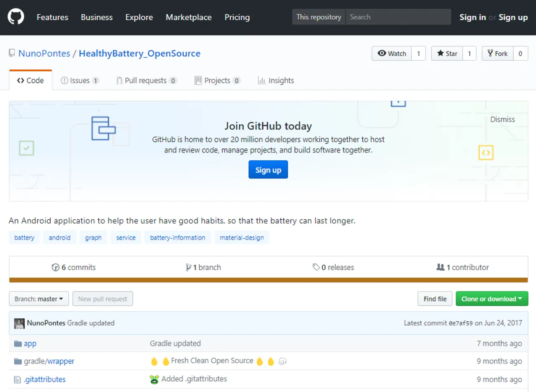This screenshot has height=392, width=536.
Task: Open the HealthyBattery_OpenSource repository link
Action: click(x=139, y=54)
